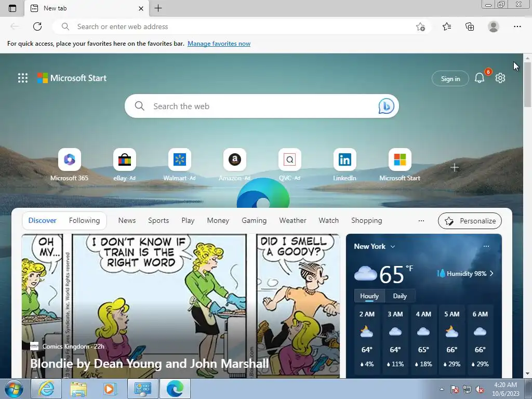Open the Sports tab
532x399 pixels.
click(x=158, y=220)
